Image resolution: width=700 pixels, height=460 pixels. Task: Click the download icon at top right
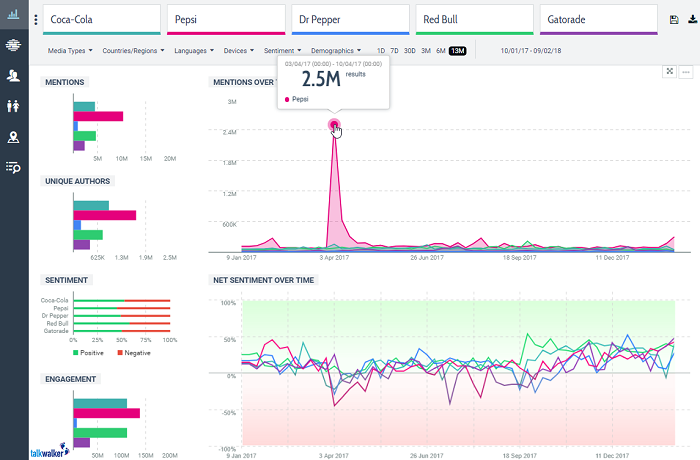tap(691, 19)
